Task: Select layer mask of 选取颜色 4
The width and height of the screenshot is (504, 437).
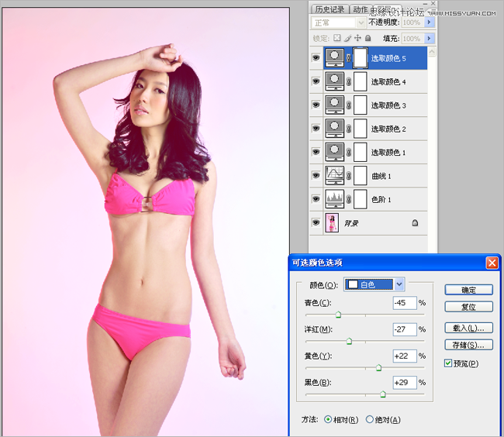Action: pos(360,81)
